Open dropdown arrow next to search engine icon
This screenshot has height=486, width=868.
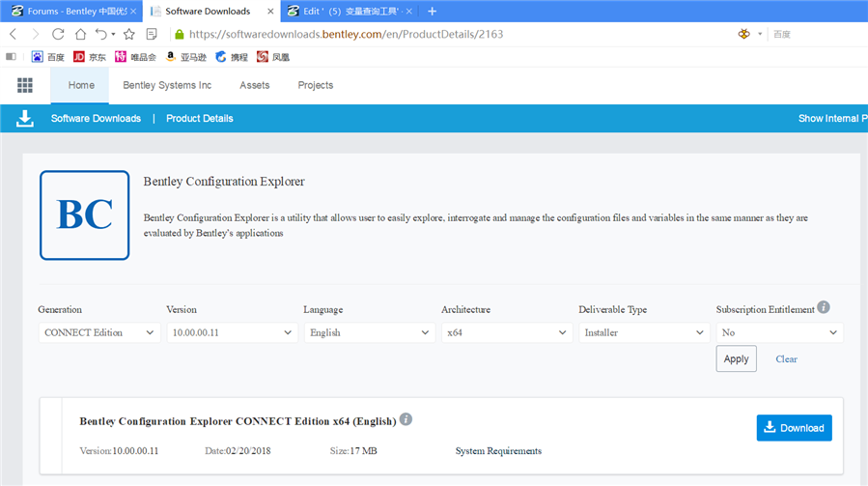760,35
